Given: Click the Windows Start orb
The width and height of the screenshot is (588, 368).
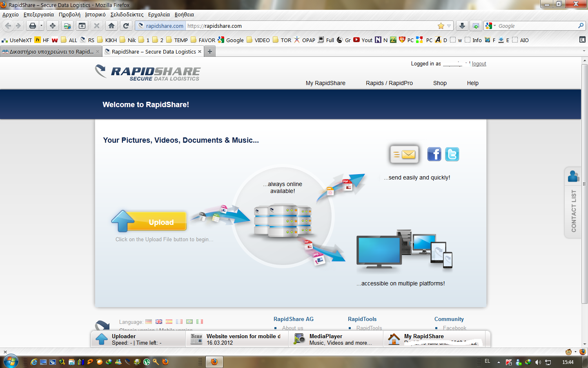Looking at the screenshot, I should click(10, 361).
